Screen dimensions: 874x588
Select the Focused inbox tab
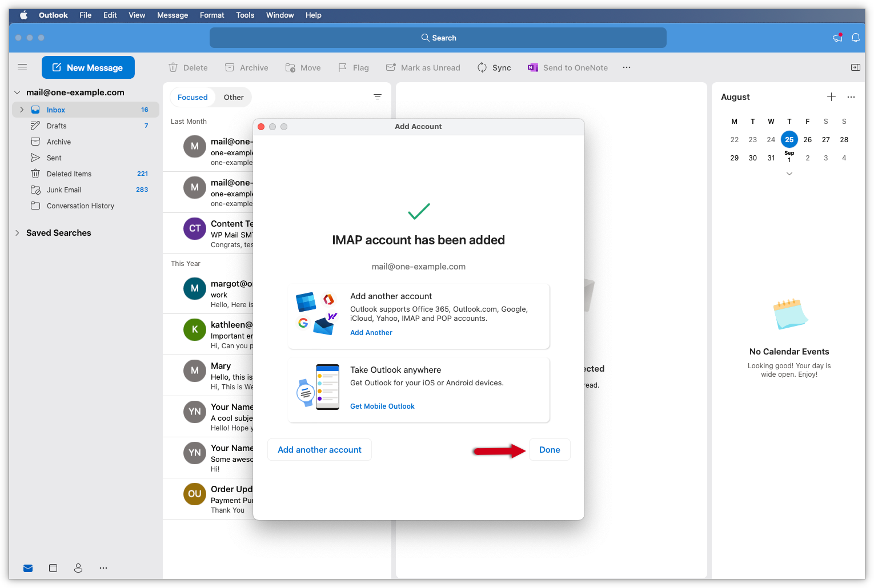click(193, 97)
